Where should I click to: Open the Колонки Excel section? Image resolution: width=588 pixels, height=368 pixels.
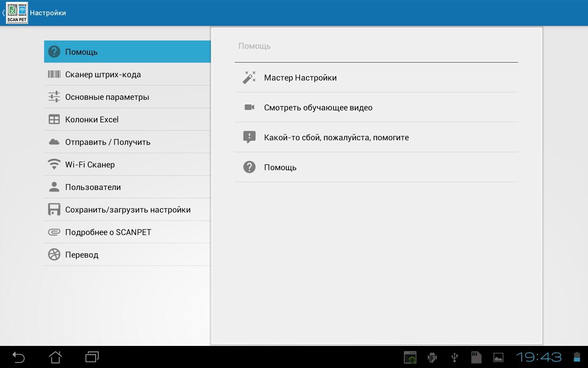127,119
